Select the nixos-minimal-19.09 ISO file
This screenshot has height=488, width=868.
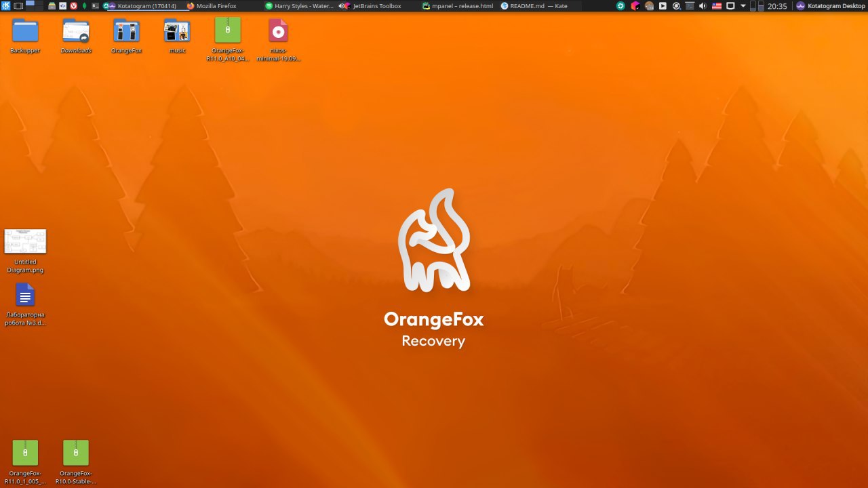(x=278, y=39)
